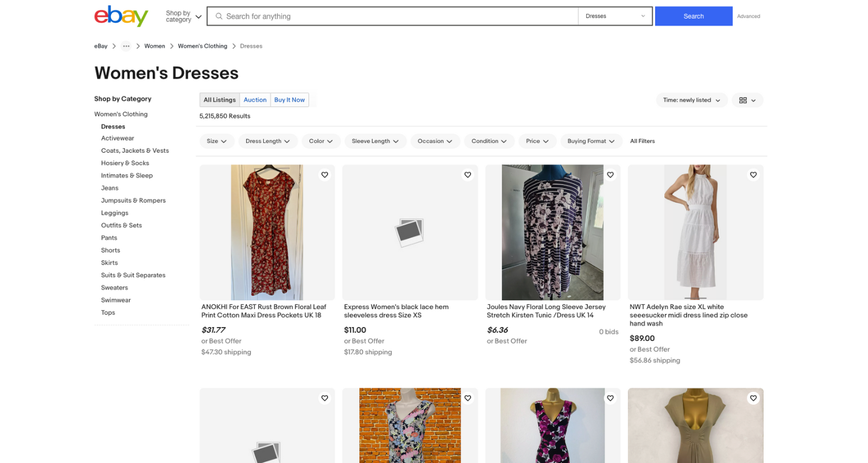
Task: Open ANOKHI rust floral dress photo
Action: (x=267, y=232)
